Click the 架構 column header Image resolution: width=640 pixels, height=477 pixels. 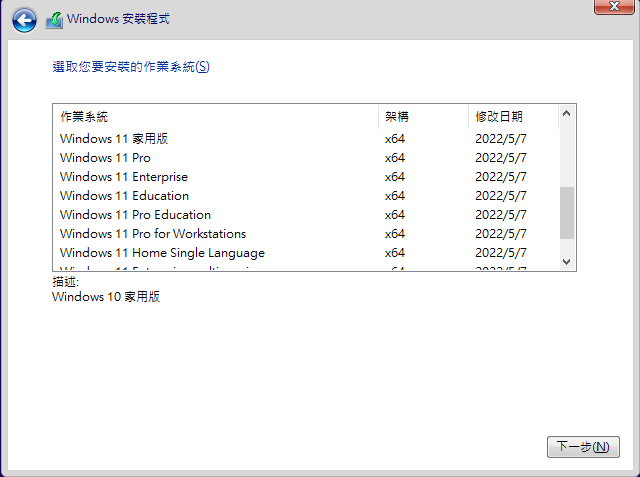[x=423, y=117]
